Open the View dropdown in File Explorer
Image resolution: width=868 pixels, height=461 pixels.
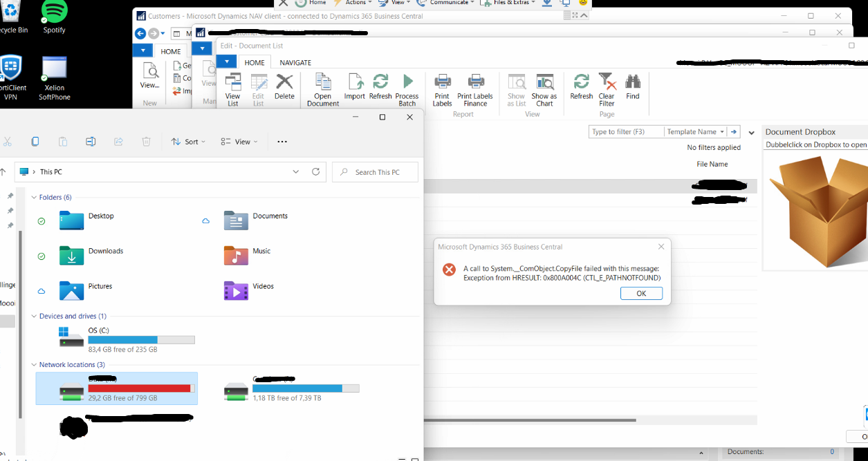[239, 142]
